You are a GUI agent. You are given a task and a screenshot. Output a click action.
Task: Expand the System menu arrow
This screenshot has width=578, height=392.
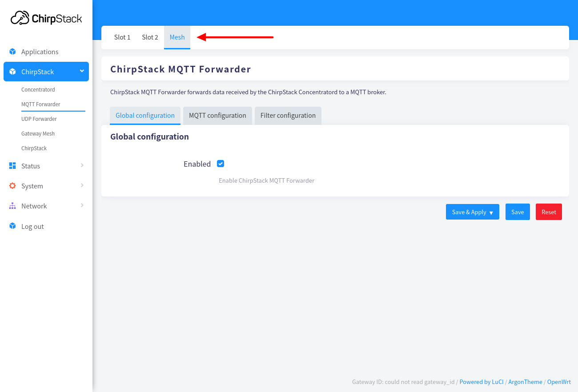[x=82, y=185]
